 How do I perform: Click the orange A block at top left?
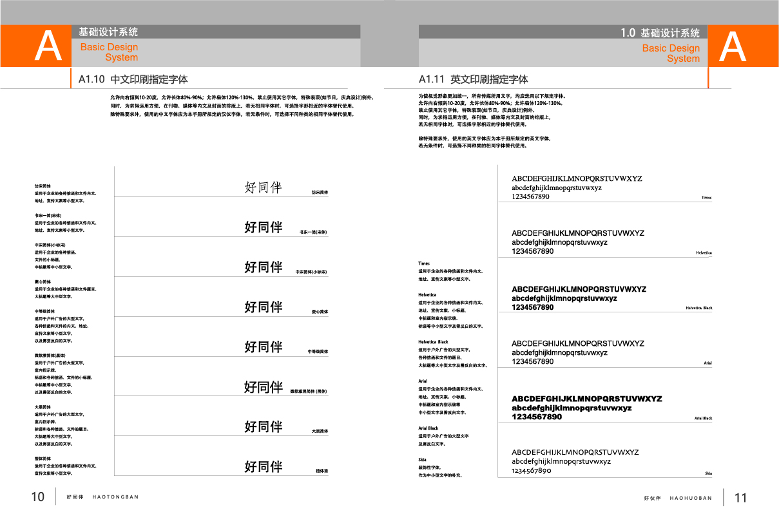click(x=35, y=46)
